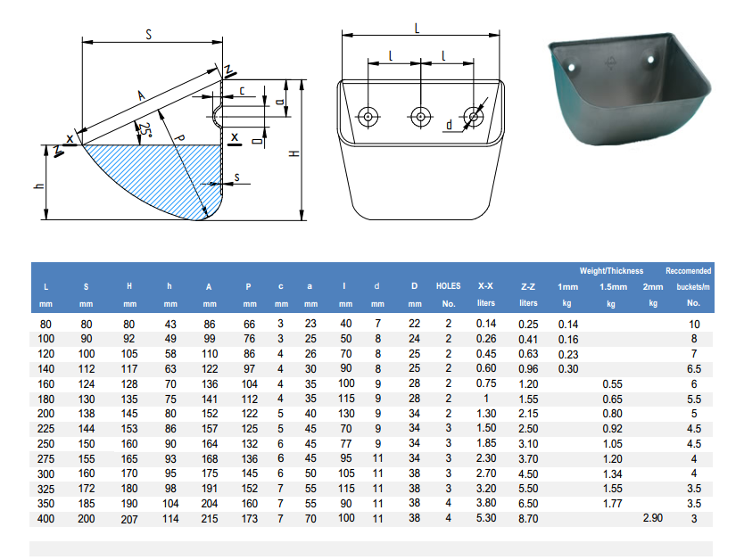Click the left mounting hole in front view
Image resolution: width=744 pixels, height=560 pixels.
368,117
